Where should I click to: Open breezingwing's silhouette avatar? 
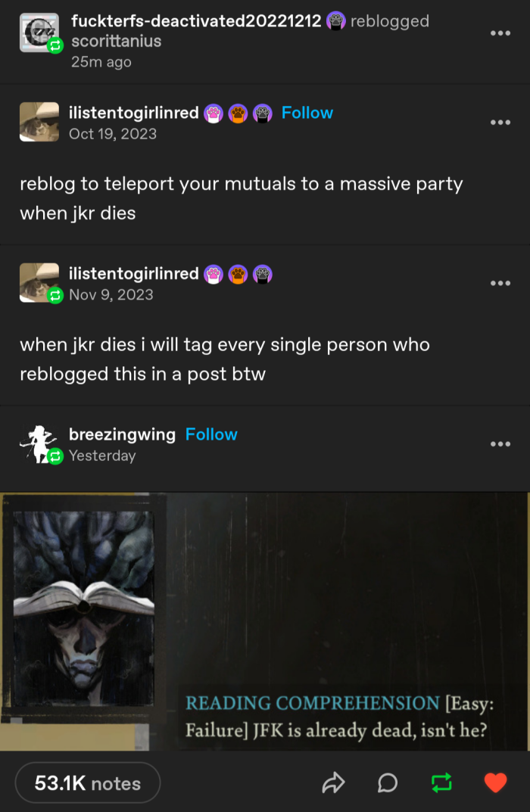click(39, 443)
